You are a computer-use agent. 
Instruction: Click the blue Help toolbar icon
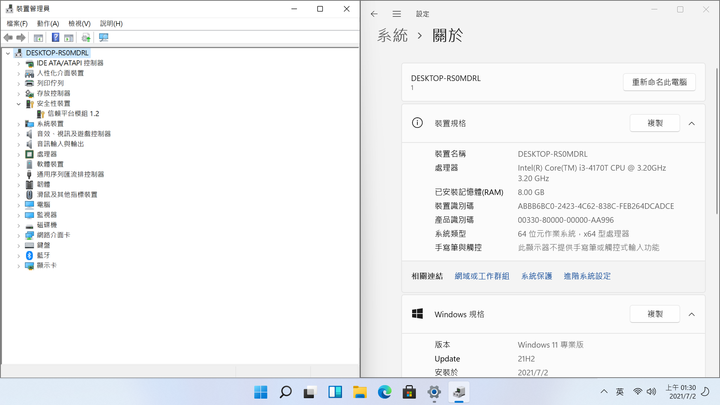click(55, 38)
